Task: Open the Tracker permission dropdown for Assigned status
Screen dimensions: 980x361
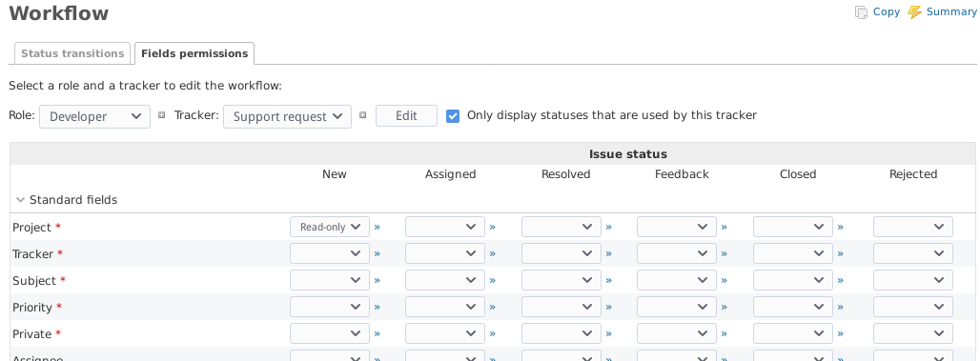Action: point(445,253)
